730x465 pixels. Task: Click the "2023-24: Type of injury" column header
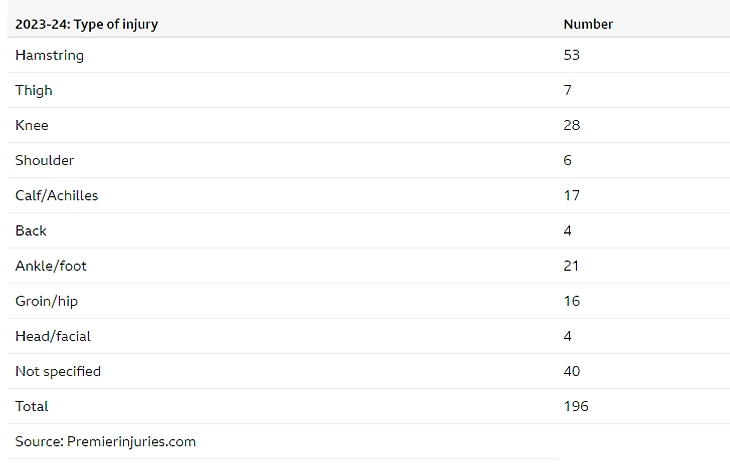pos(86,24)
